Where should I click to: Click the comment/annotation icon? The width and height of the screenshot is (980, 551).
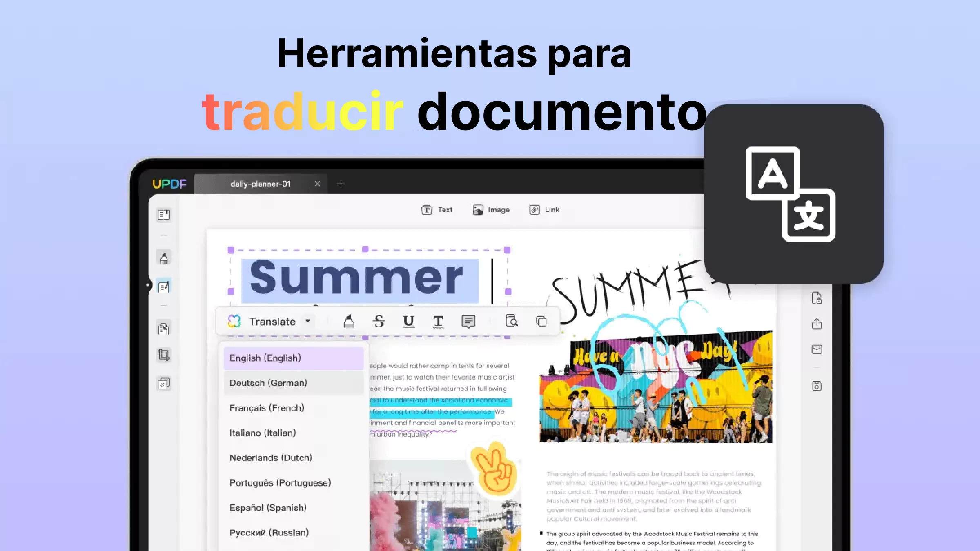[x=469, y=322]
